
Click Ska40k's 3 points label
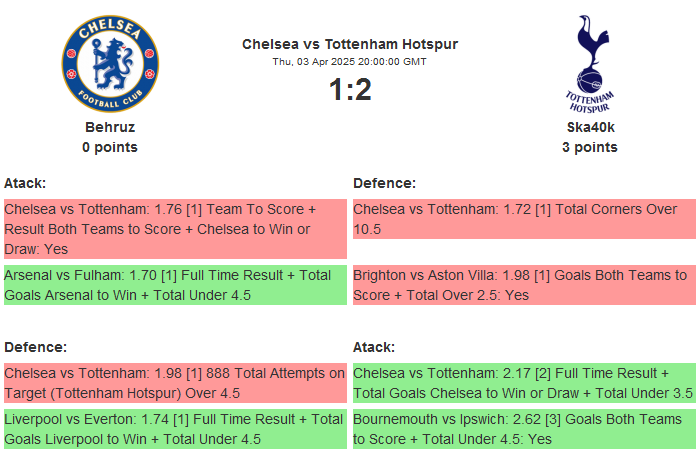590,147
